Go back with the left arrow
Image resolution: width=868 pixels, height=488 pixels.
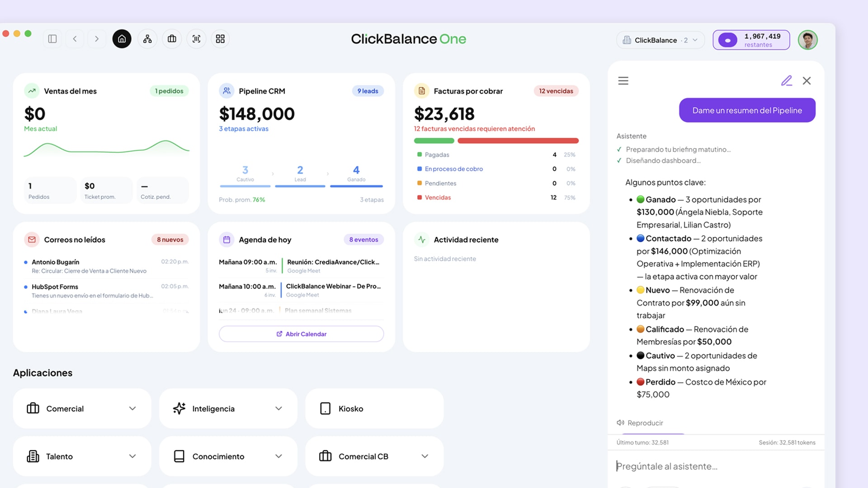pos(75,39)
